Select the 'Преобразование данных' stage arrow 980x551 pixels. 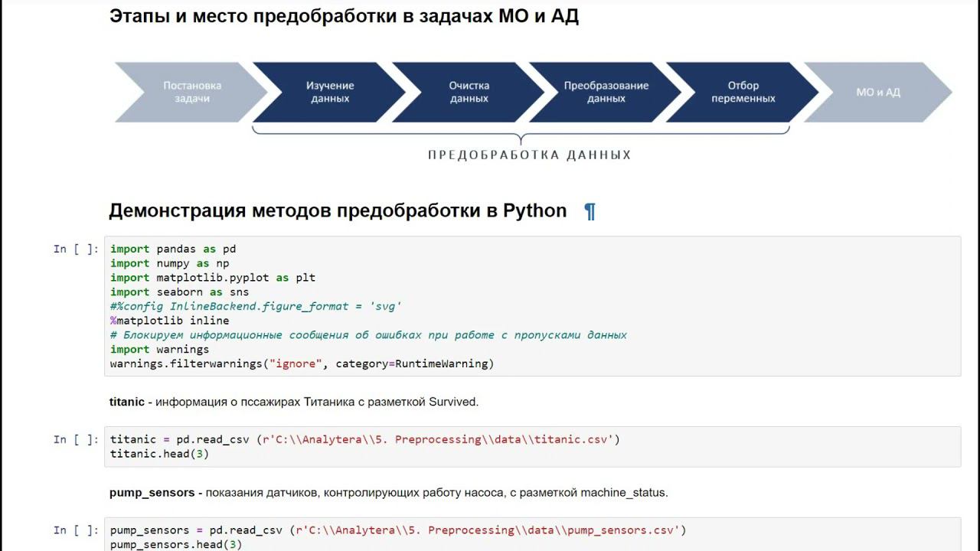606,92
